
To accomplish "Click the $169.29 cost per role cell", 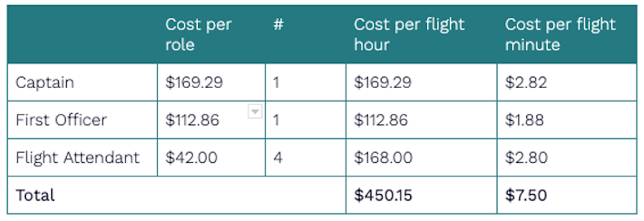I will 211,82.
